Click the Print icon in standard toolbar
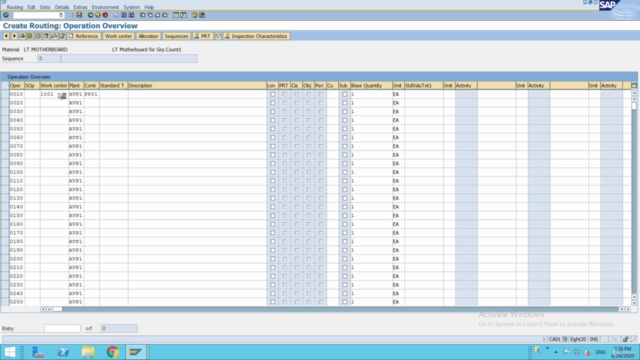 point(116,15)
